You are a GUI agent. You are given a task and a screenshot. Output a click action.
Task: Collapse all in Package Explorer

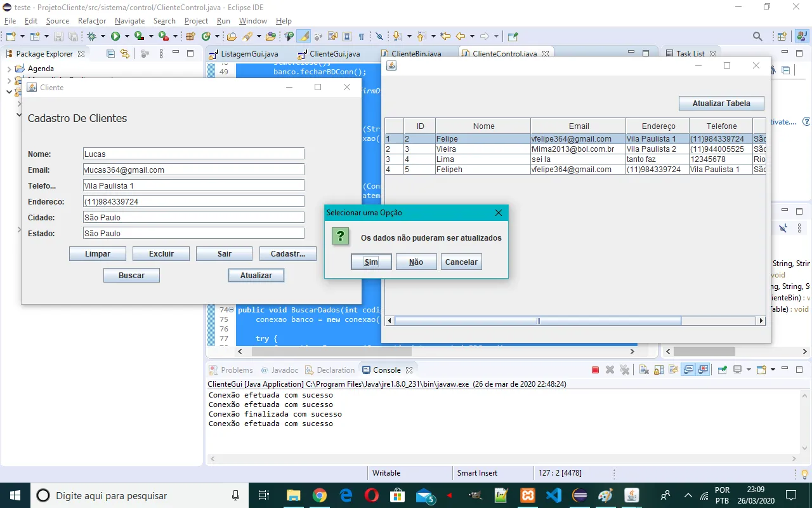(x=111, y=54)
